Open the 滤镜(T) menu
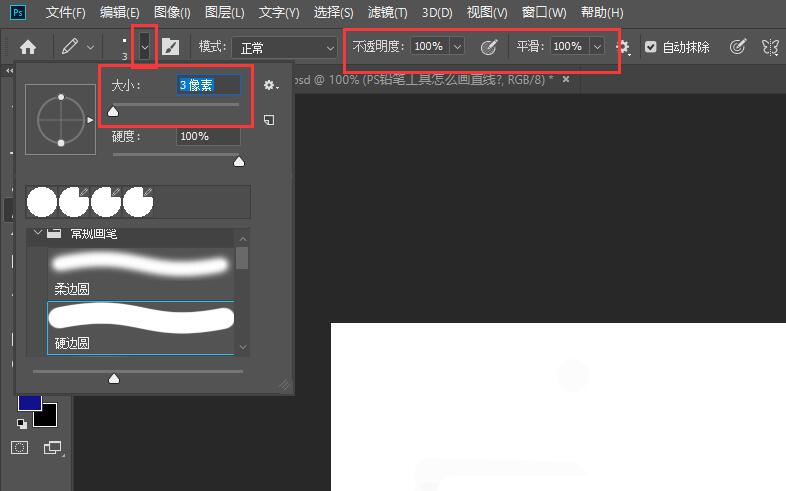786x491 pixels. (387, 12)
